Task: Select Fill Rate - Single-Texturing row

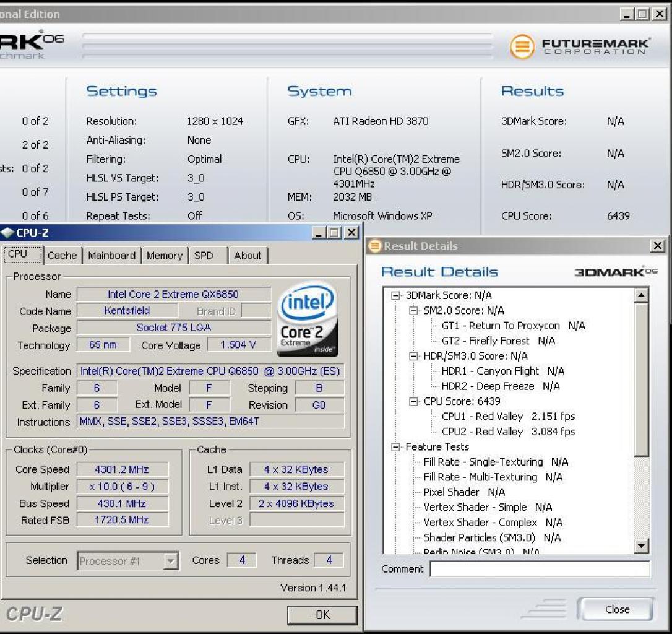Action: click(496, 462)
